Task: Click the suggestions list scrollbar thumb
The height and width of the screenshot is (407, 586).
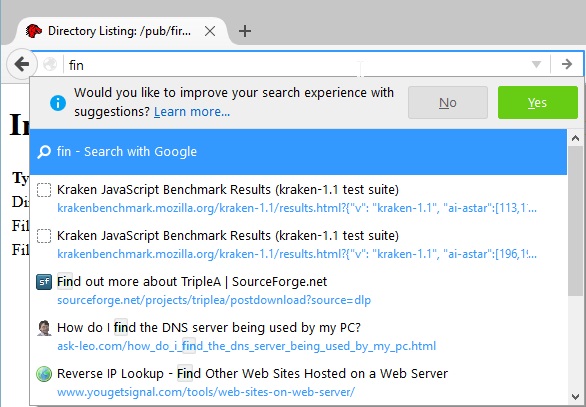Action: [575, 221]
